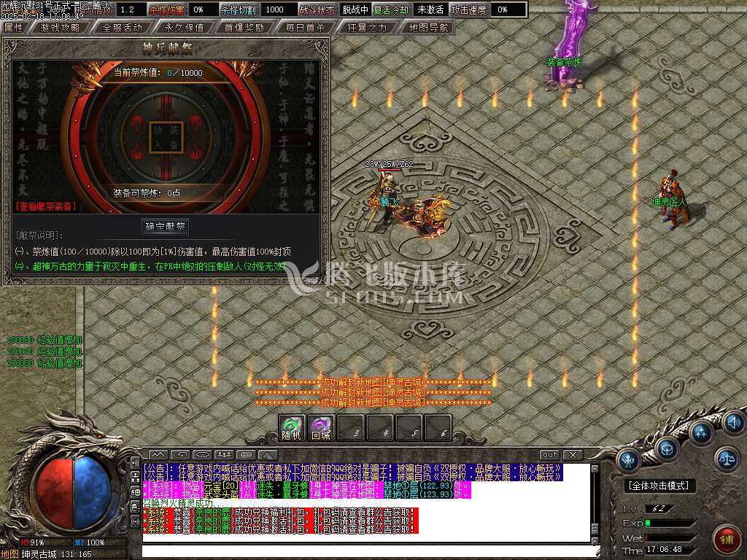Select empty quick slot number 3

click(350, 427)
